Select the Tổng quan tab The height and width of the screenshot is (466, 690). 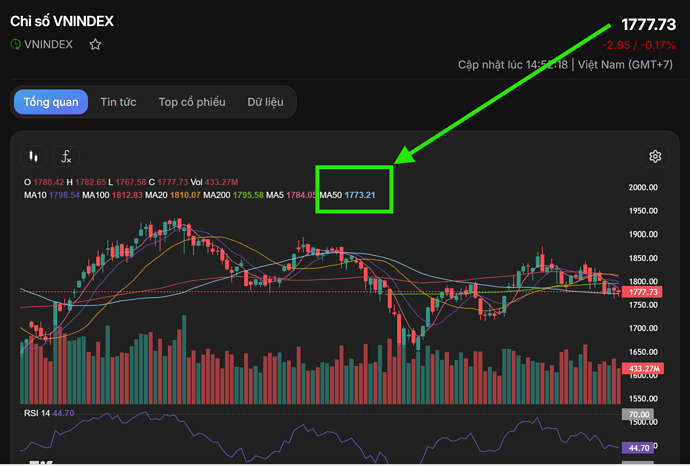pos(51,102)
